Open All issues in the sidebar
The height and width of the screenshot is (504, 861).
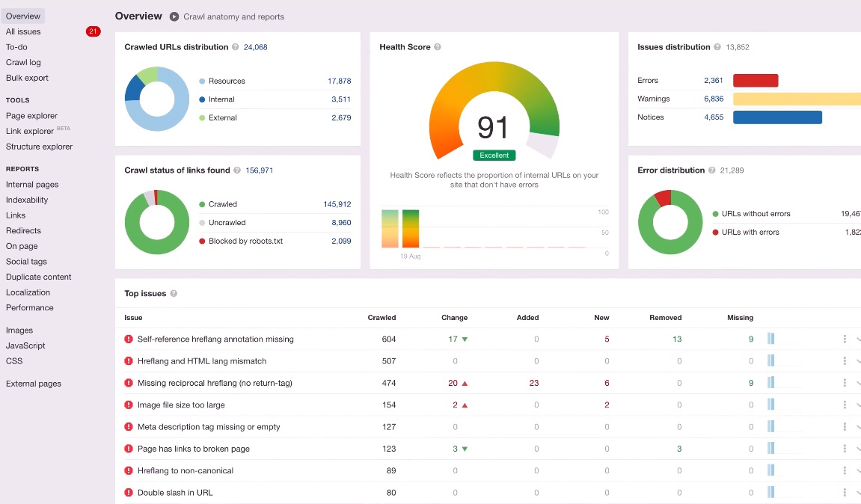click(x=23, y=32)
